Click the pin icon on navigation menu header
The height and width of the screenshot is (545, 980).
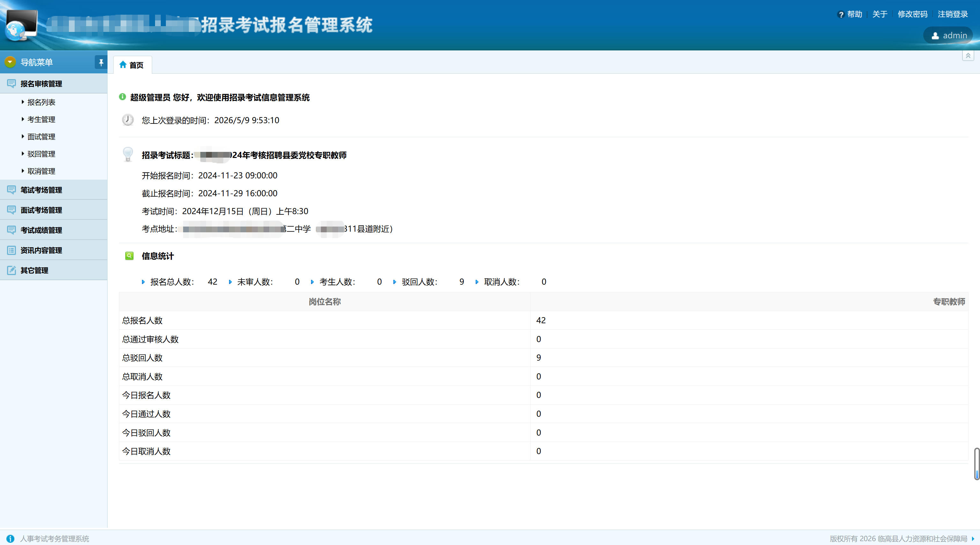click(101, 63)
